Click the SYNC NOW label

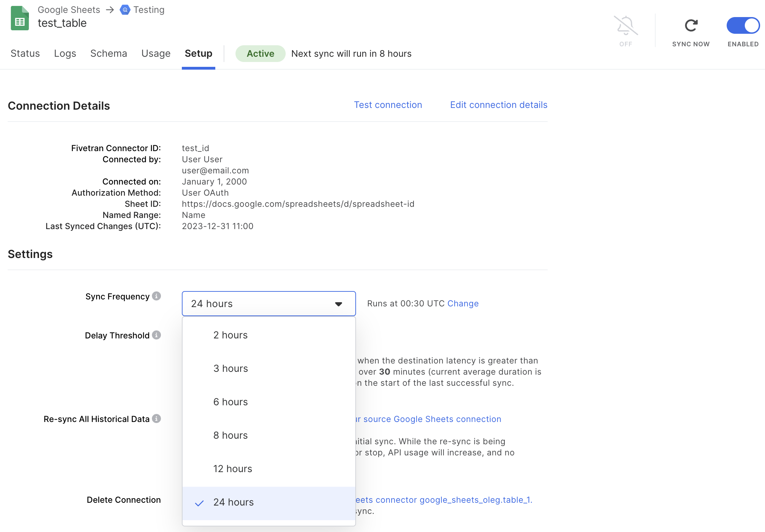point(691,44)
